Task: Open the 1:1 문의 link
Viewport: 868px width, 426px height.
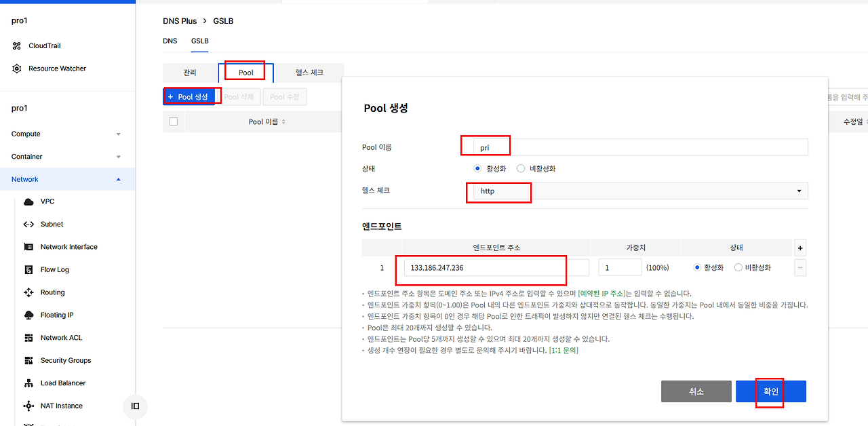Action: tap(564, 351)
